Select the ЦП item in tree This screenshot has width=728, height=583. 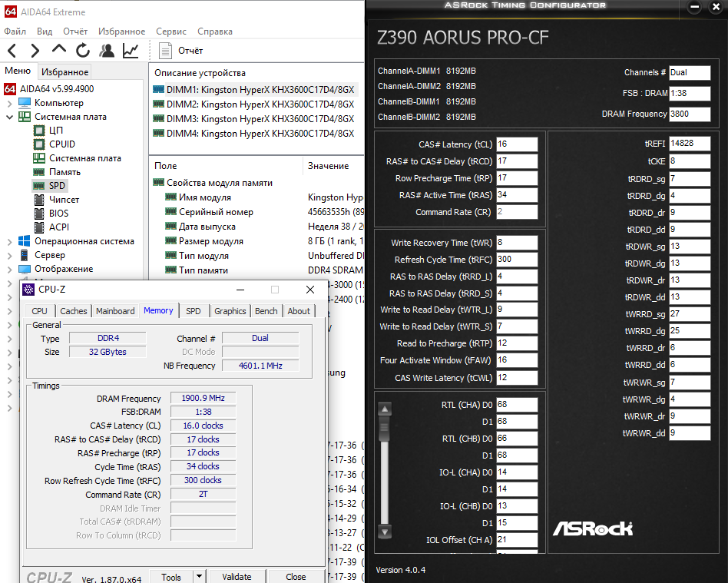click(x=56, y=131)
